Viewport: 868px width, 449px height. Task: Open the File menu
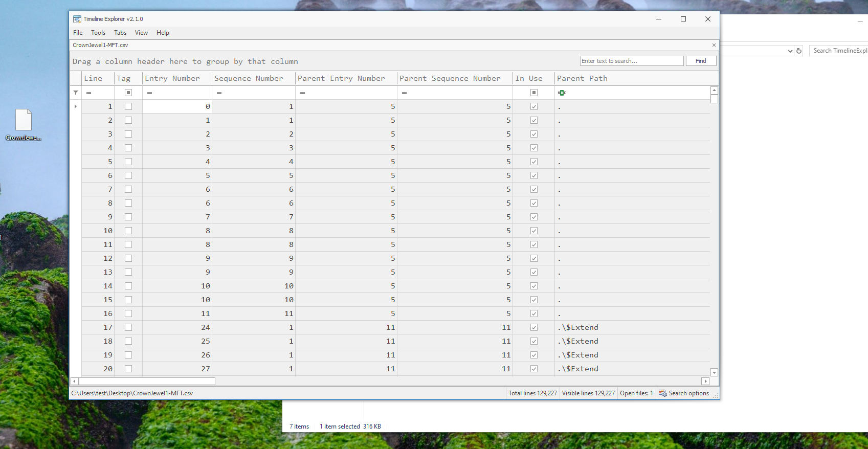click(78, 33)
